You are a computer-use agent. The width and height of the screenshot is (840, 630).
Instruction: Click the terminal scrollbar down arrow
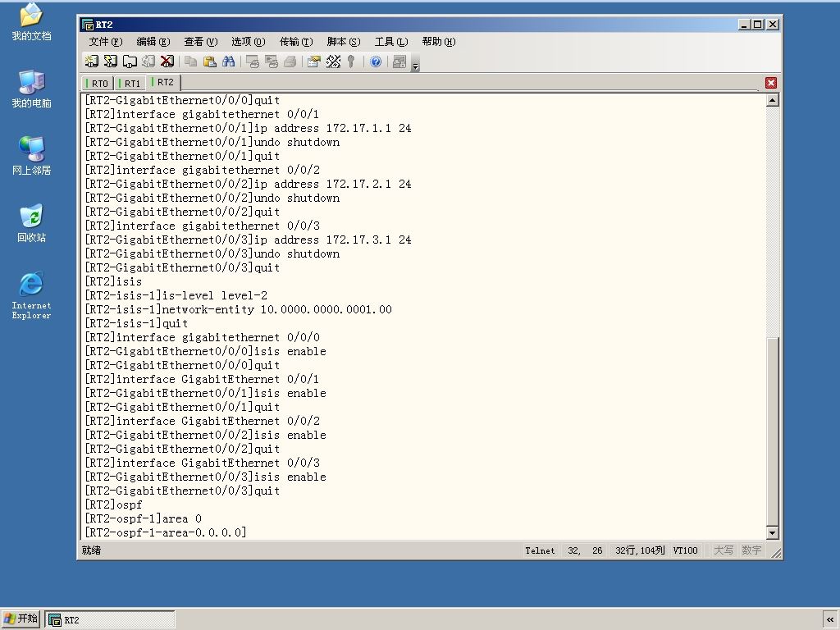(x=772, y=532)
